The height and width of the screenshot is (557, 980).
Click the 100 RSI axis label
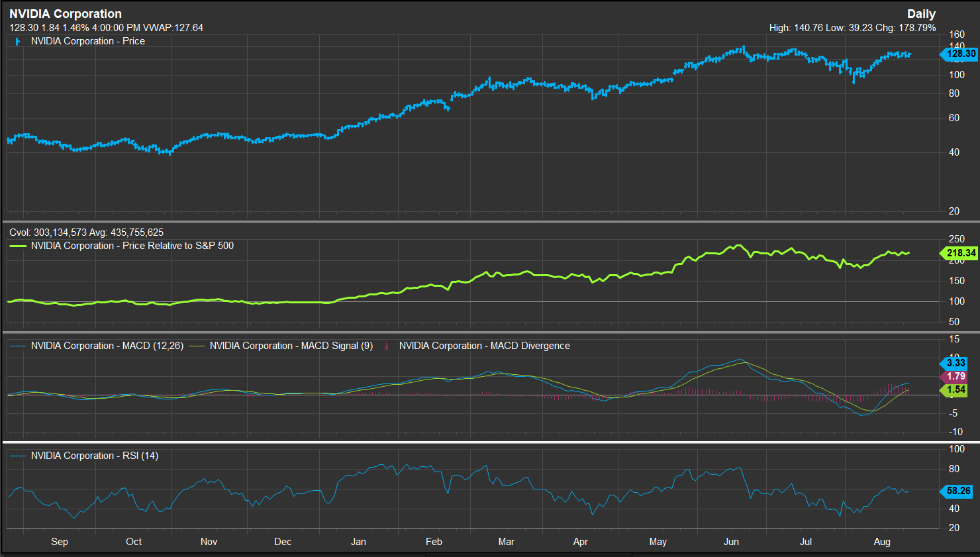957,449
